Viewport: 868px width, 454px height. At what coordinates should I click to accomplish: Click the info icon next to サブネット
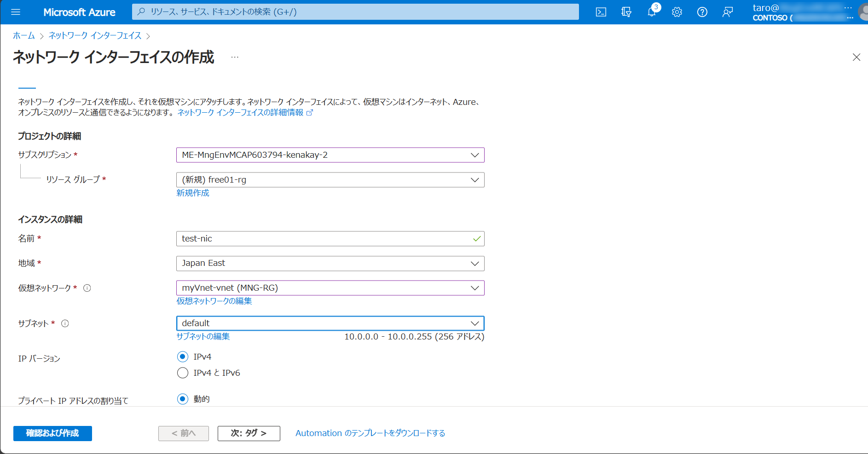point(65,323)
